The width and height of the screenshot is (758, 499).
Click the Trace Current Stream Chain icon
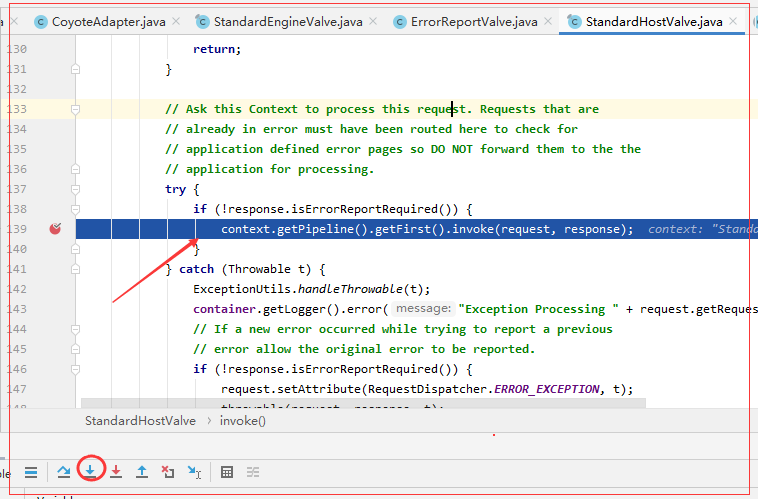click(253, 472)
